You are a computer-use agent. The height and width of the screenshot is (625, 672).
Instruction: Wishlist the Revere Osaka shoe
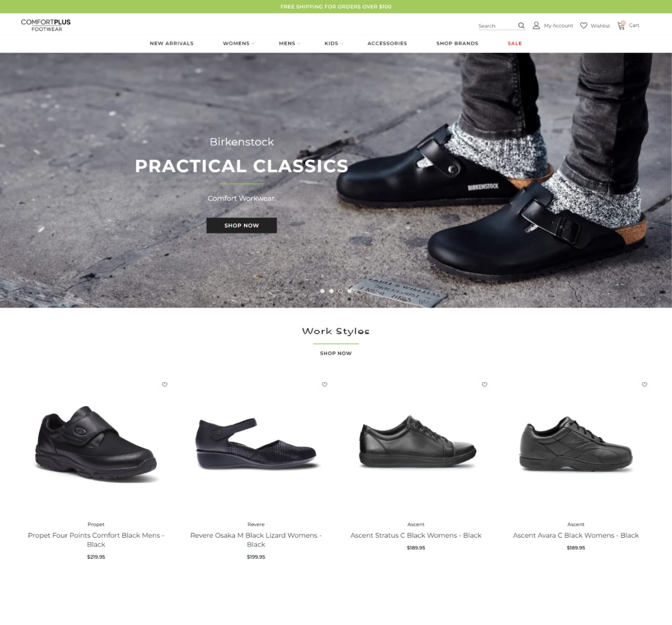(325, 384)
